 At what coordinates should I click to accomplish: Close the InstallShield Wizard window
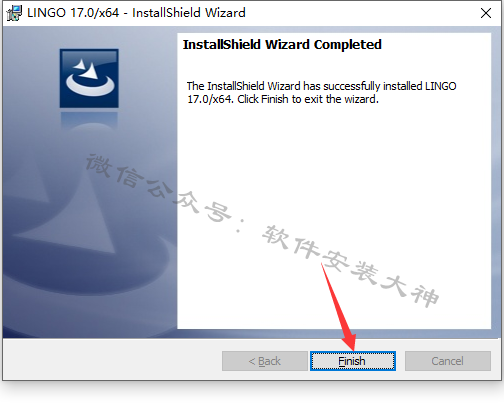coord(486,13)
